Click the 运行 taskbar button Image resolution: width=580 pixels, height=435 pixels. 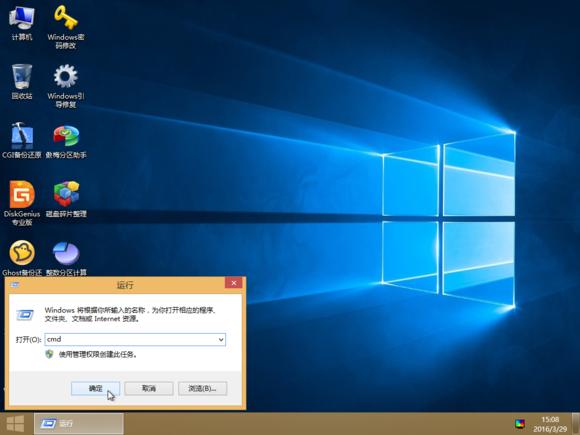79,424
